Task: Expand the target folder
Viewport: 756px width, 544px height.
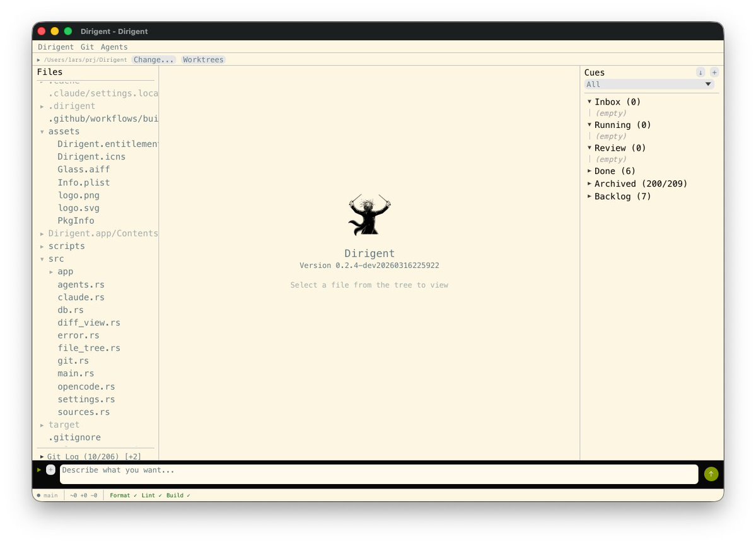Action: point(42,425)
